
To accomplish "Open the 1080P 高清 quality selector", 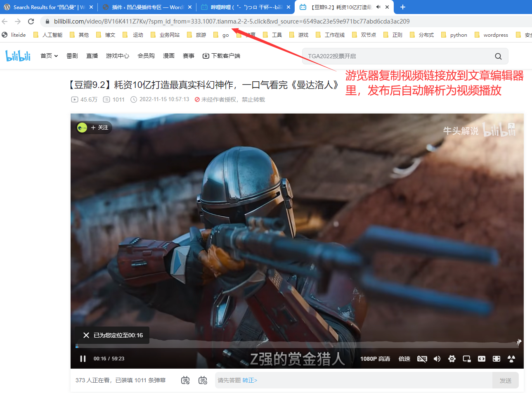I will (375, 359).
